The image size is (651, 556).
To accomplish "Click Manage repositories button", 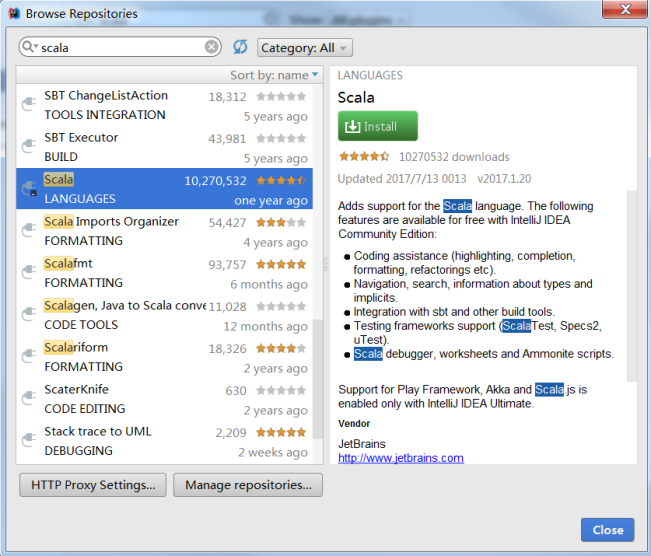I will [x=248, y=485].
